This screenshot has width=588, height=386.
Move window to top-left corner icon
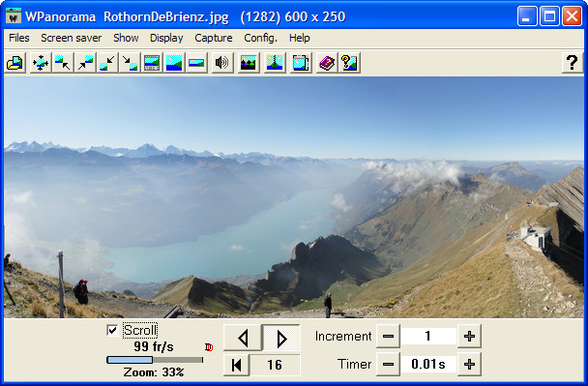pos(62,63)
